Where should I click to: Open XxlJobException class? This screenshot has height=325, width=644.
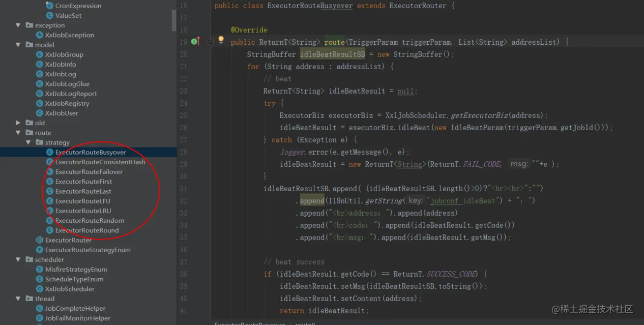[x=69, y=35]
